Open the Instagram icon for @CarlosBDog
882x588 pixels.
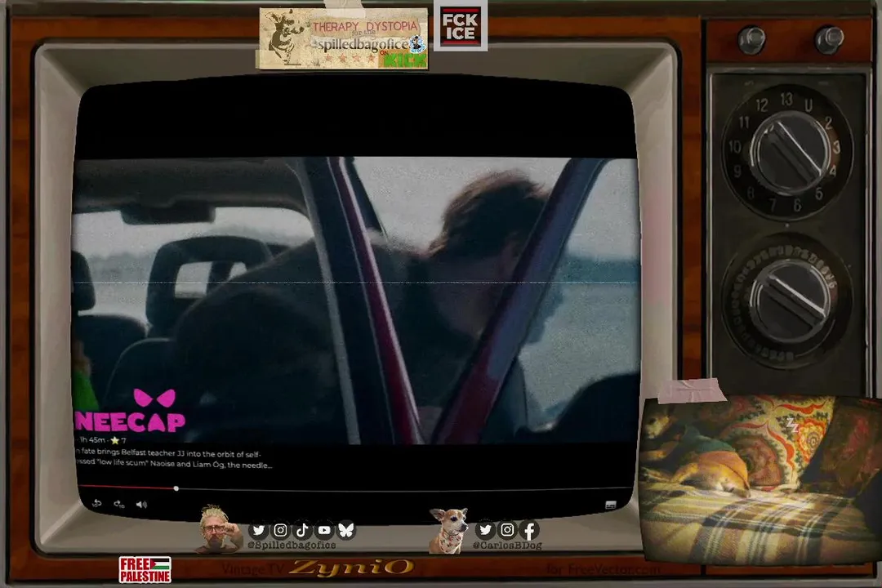point(507,529)
